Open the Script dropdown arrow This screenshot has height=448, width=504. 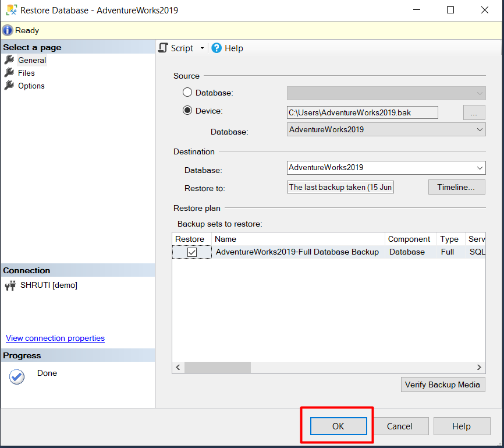pos(202,48)
